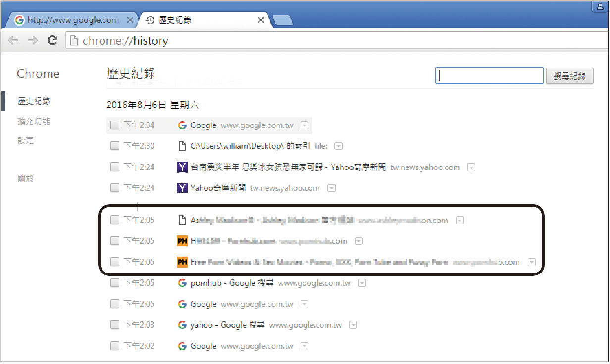Open the pornhub - Google 搜尋 link

pos(232,283)
